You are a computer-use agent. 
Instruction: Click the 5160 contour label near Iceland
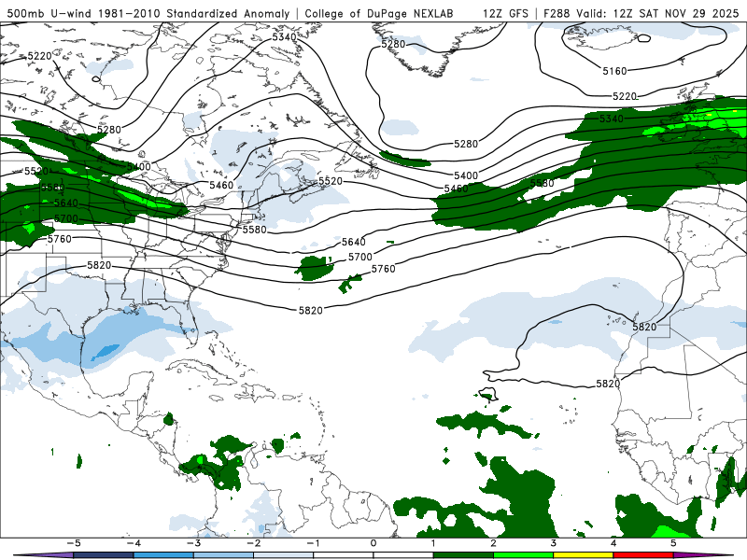click(x=614, y=71)
